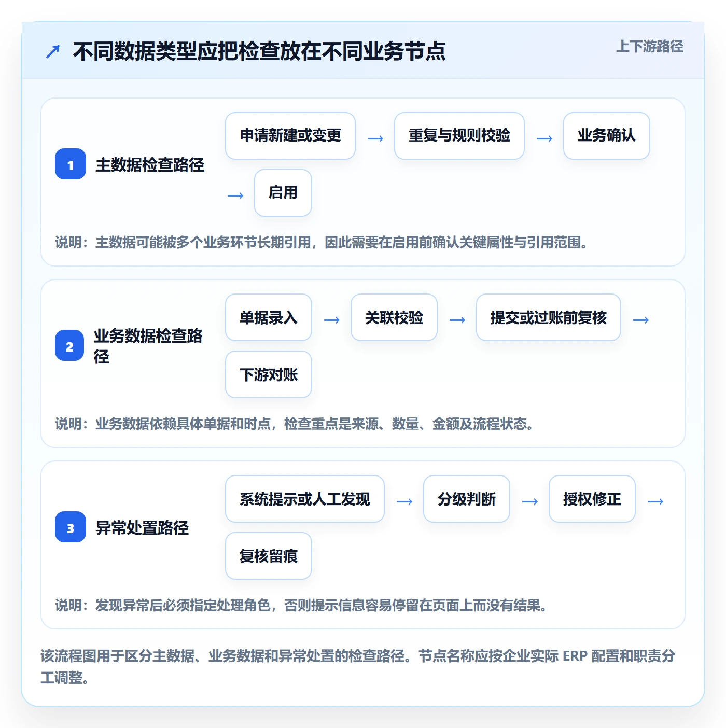Image resolution: width=726 pixels, height=728 pixels.
Task: Click the '分级判断' node
Action: click(467, 499)
